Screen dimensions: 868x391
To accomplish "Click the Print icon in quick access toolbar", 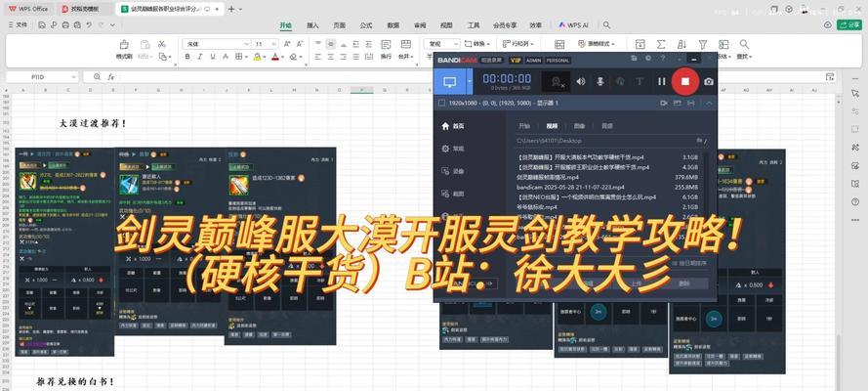I will click(65, 24).
